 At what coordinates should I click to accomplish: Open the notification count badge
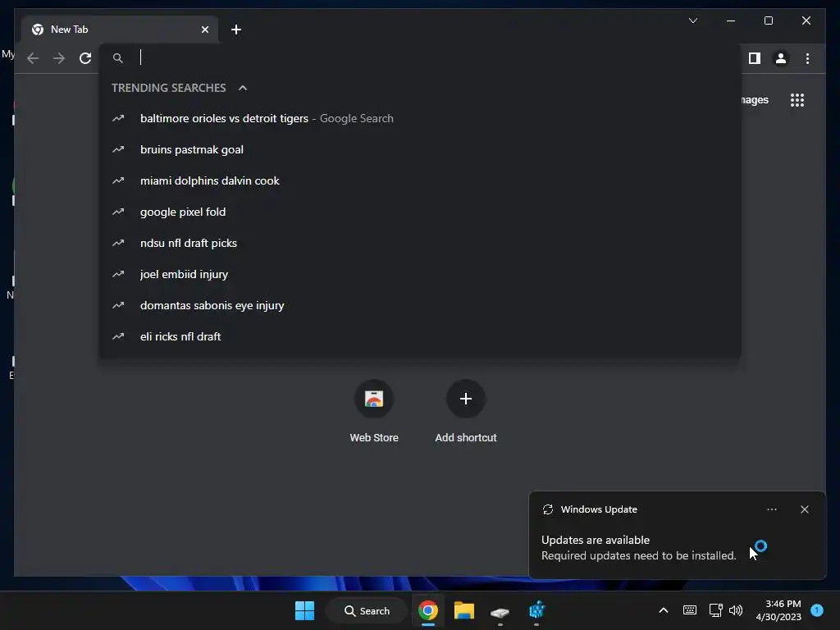coord(817,609)
